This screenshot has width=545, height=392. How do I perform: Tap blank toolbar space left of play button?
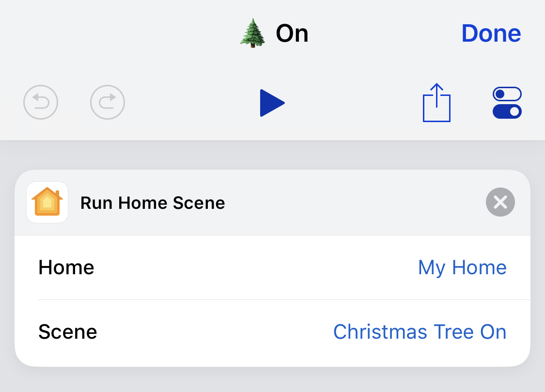192,103
